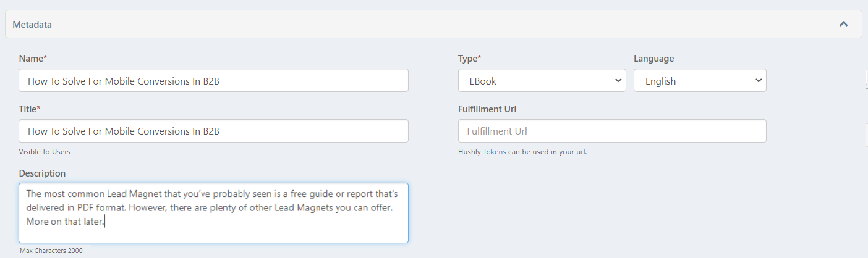Click the Title field label
Screen dimensions: 868x258
tap(30, 109)
